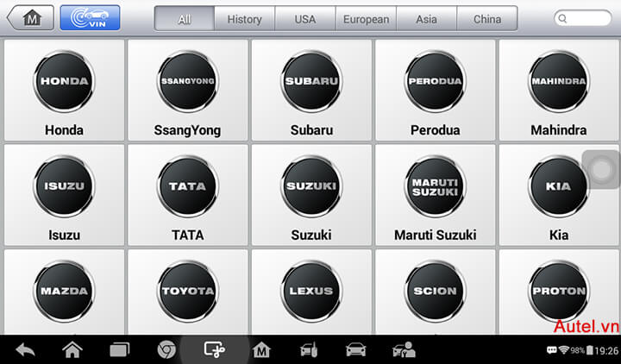
Task: Pick the Isuzu brand tile
Action: pyautogui.click(x=64, y=195)
